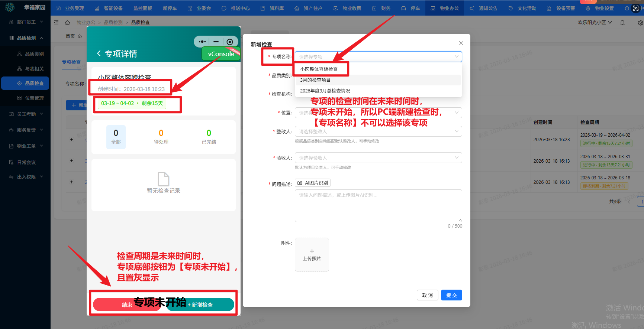Open the 位置 select dropdown
The image size is (644, 329).
pyautogui.click(x=379, y=113)
